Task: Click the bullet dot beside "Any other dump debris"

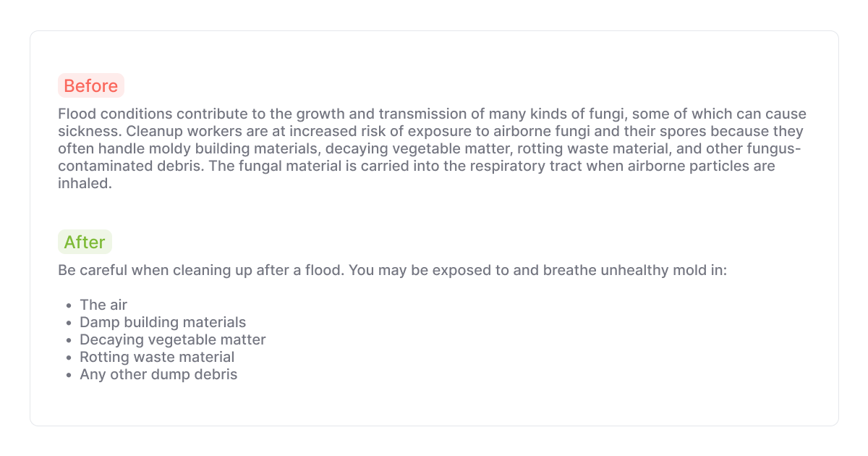Action: 69,375
